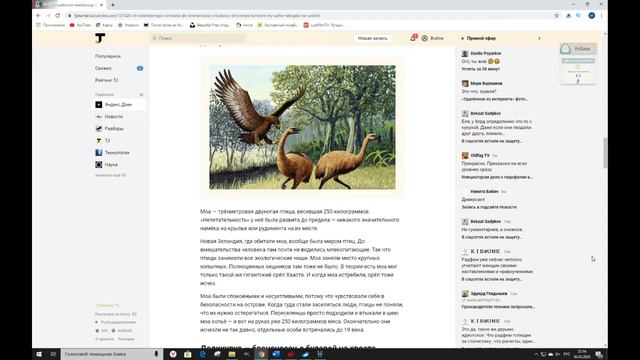Screen dimensions: 640x360
Task: Click Danila Poyarkov's avatar in the live feed
Action: [x=465, y=53]
